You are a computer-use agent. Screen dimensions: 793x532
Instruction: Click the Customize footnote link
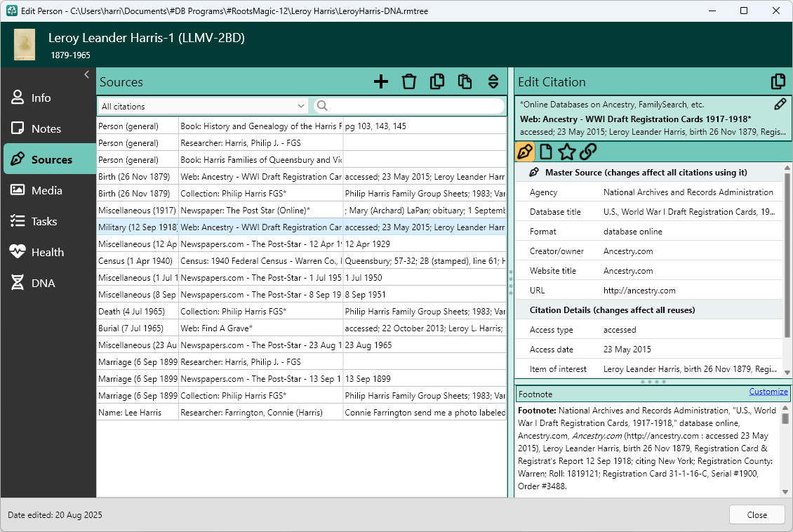coord(768,392)
